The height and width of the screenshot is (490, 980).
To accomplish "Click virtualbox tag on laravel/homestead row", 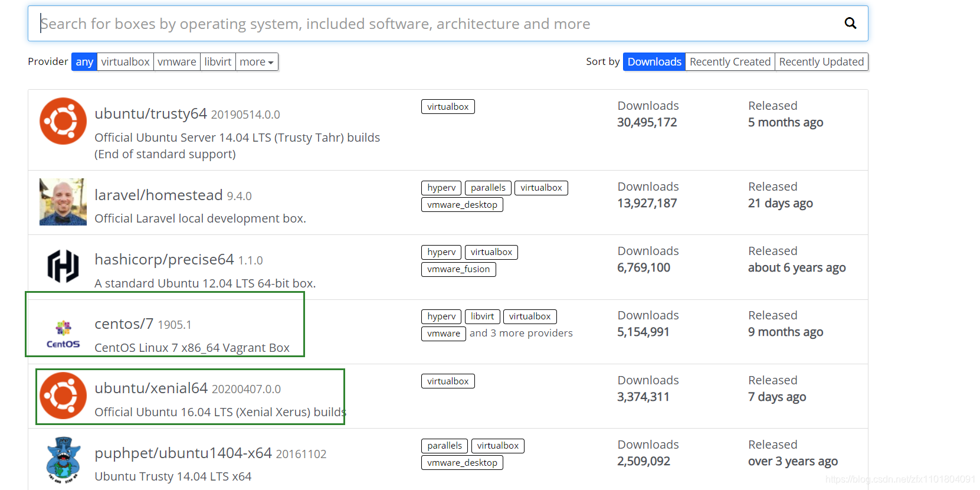I will (541, 188).
